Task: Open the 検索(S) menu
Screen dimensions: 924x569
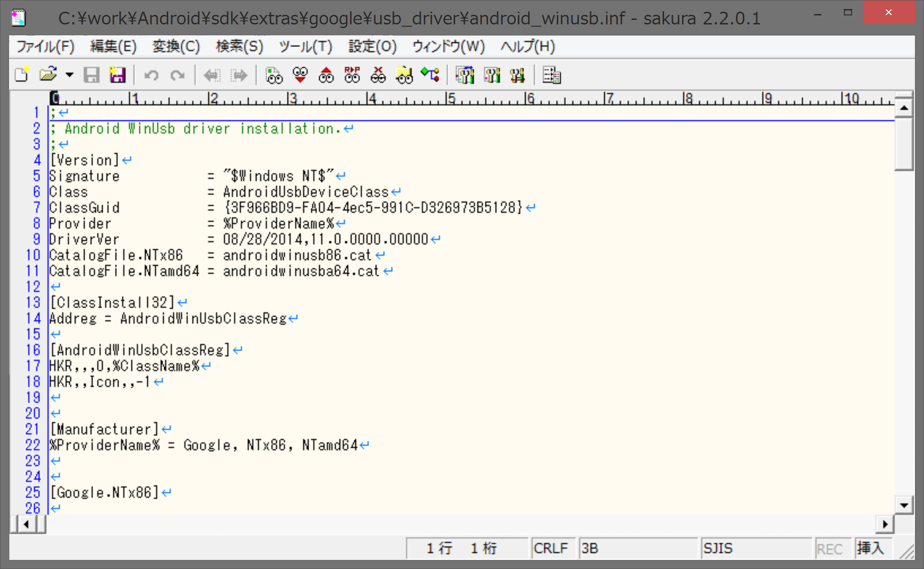Action: tap(239, 46)
